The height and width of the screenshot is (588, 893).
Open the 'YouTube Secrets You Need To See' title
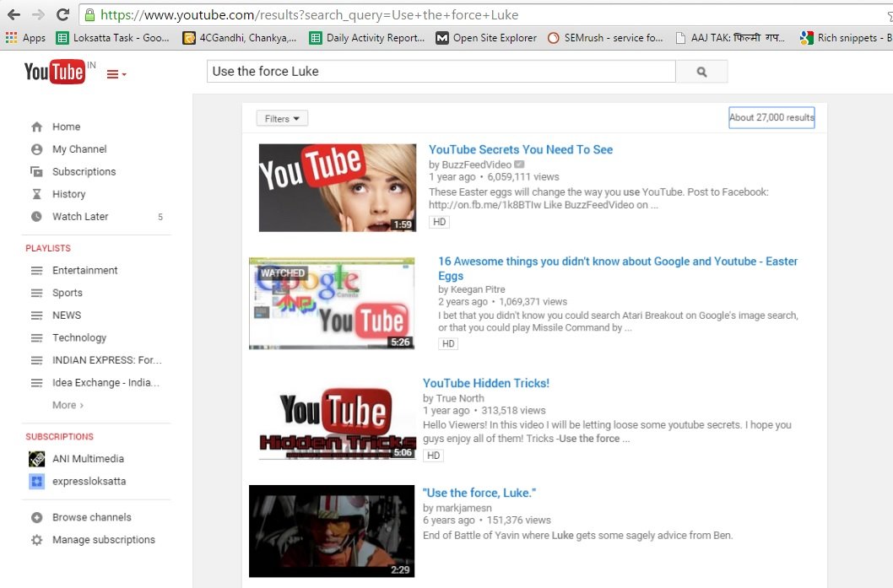(521, 149)
